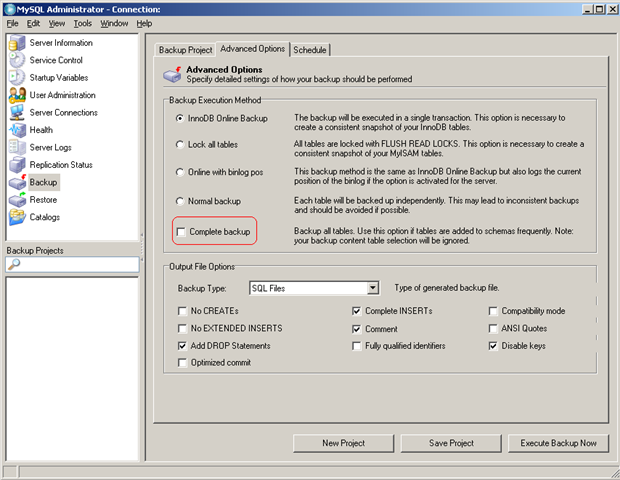This screenshot has height=480, width=620.
Task: Click SQL Files value in Backup Type
Action: pyautogui.click(x=268, y=288)
